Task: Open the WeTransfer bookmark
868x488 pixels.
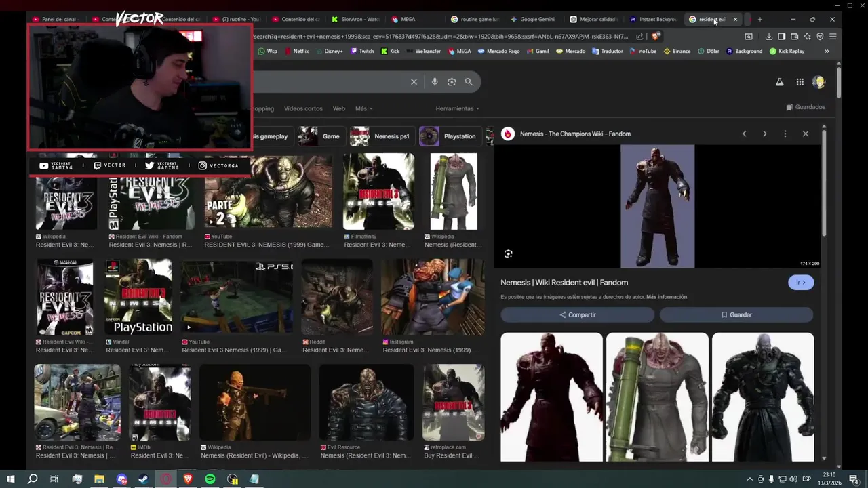Action: point(423,51)
